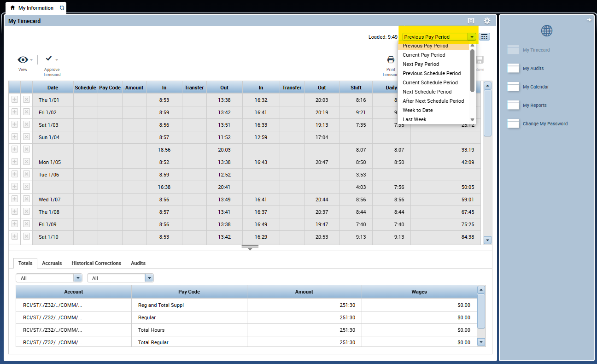Open the My Reports widget icon
Screen dimensions: 597x364
(x=513, y=105)
